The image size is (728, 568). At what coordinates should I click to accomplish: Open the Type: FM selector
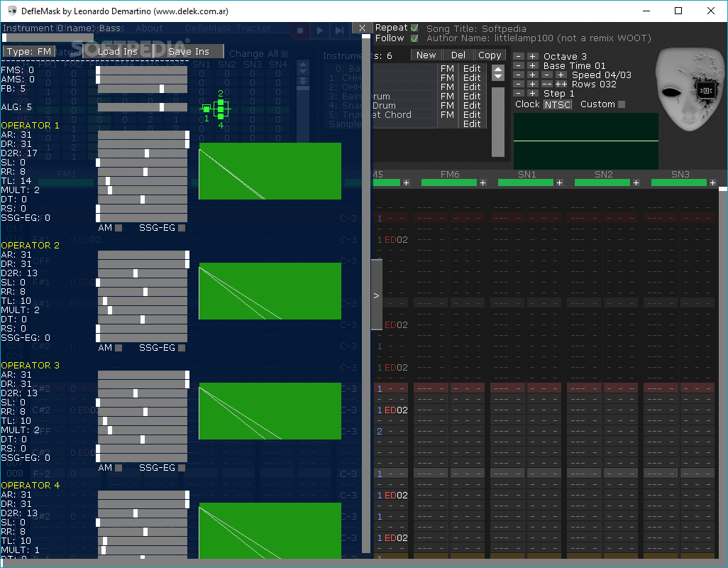click(29, 51)
